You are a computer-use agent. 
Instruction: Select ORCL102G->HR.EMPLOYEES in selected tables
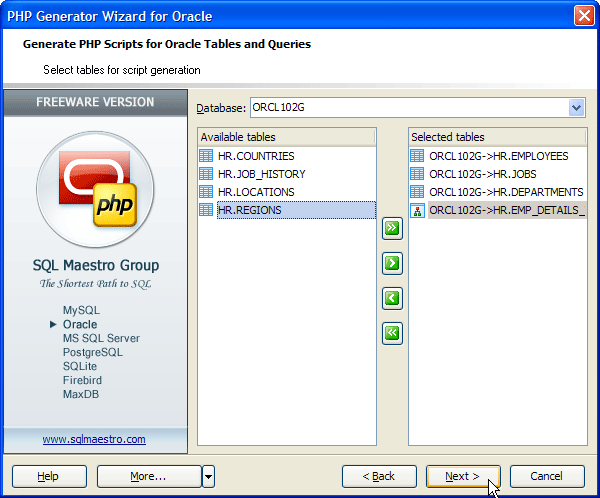[x=499, y=156]
